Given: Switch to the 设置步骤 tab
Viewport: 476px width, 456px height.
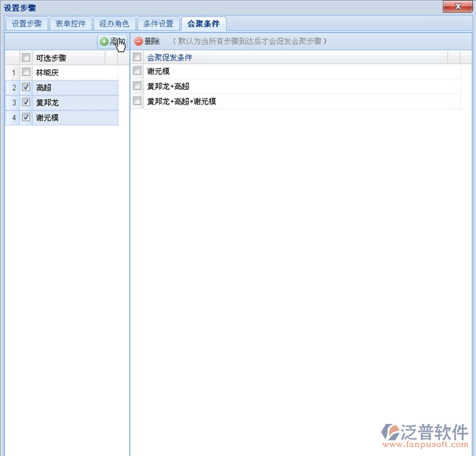Looking at the screenshot, I should (27, 23).
